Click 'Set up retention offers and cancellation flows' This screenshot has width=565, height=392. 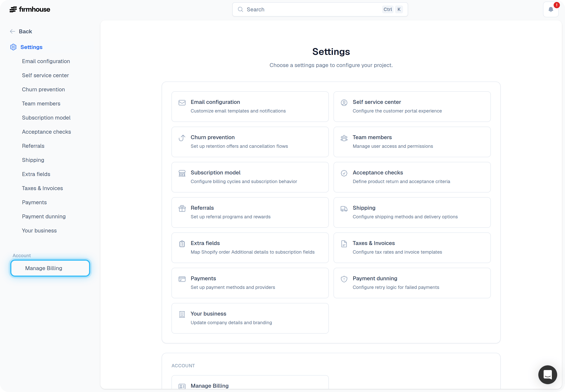[x=239, y=146]
